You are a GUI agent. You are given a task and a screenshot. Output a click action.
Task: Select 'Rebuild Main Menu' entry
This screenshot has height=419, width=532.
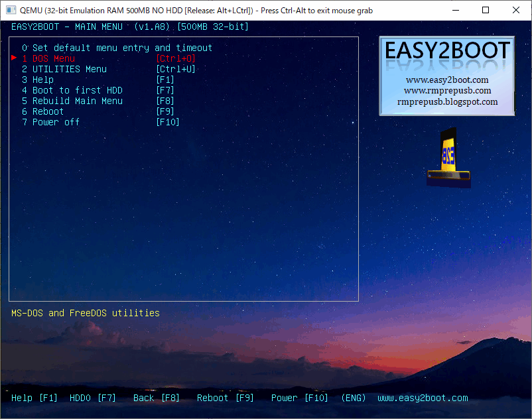click(x=72, y=101)
